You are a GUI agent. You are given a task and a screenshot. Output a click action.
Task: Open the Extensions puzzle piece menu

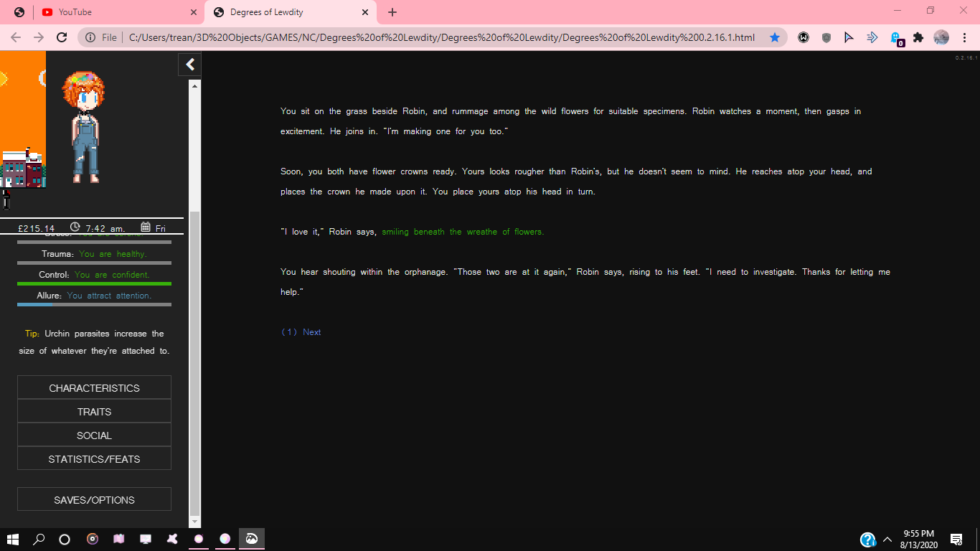click(x=918, y=37)
